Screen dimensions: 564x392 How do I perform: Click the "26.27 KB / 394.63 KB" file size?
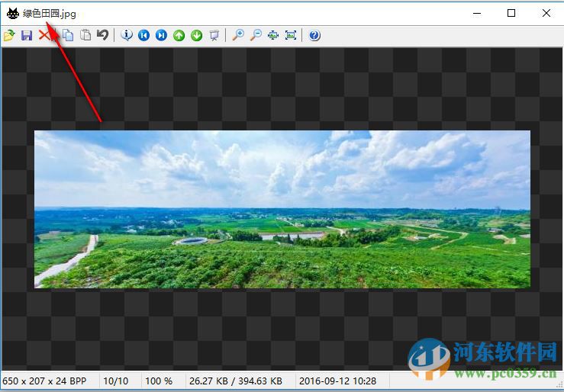pos(236,381)
